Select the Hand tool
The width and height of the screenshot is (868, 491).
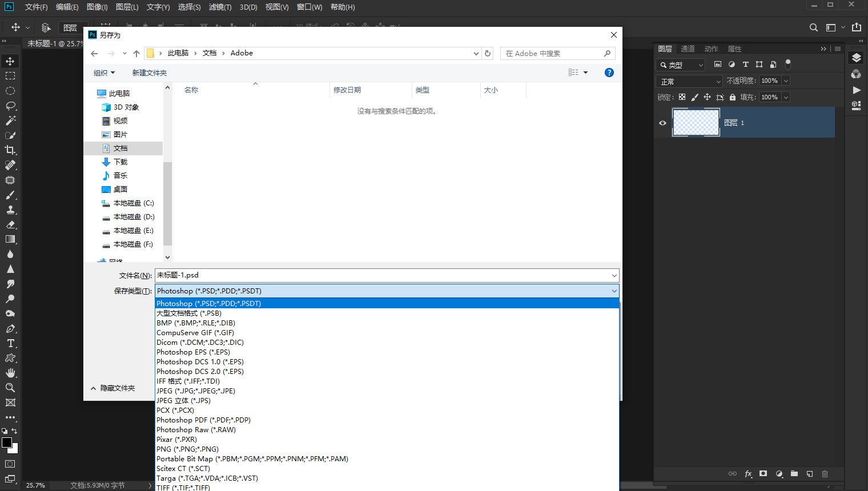tap(10, 373)
